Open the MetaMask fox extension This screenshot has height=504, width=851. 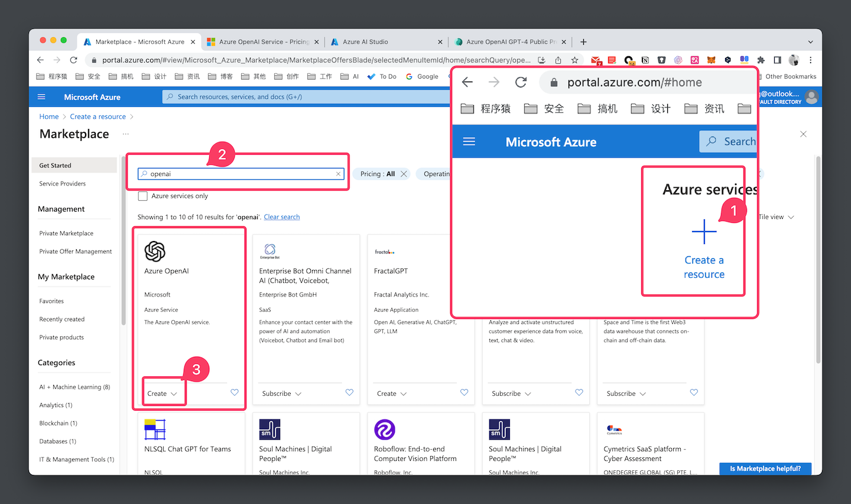tap(712, 60)
